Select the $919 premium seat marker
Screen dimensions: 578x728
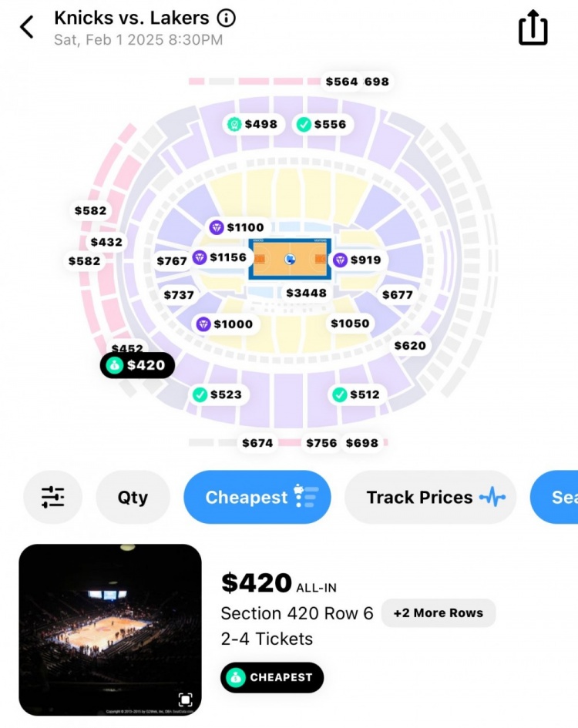[x=357, y=260]
